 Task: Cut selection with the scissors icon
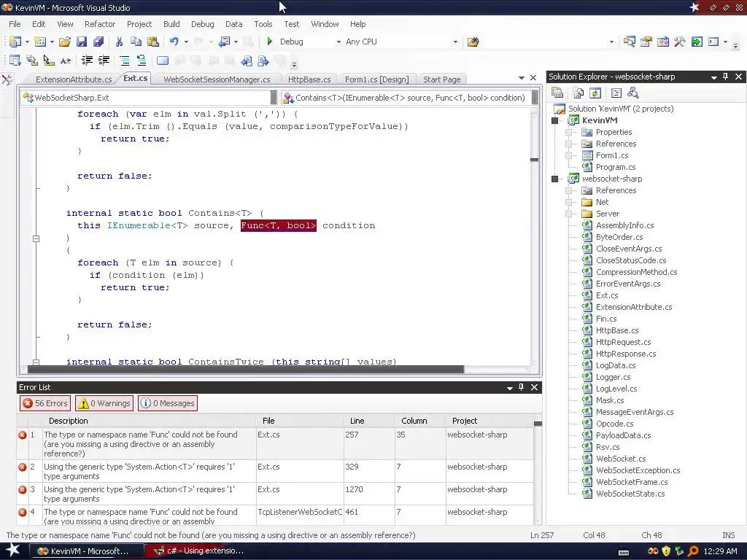click(x=119, y=42)
